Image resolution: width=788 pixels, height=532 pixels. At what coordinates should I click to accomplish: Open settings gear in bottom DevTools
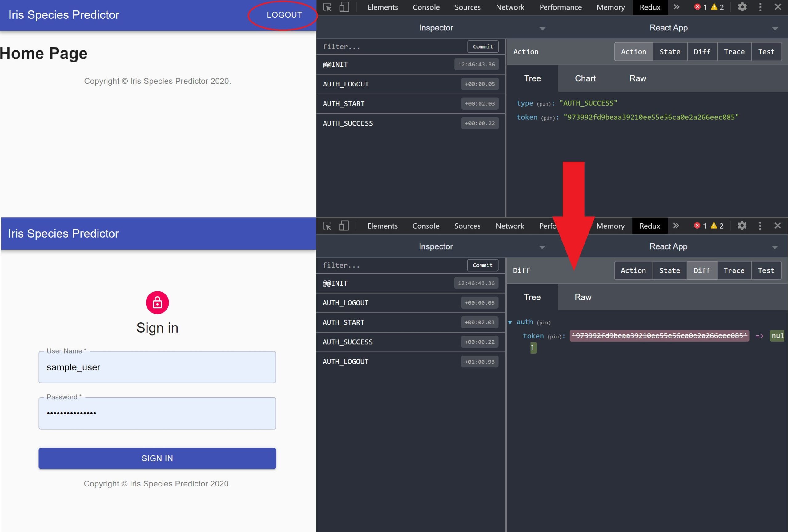742,226
